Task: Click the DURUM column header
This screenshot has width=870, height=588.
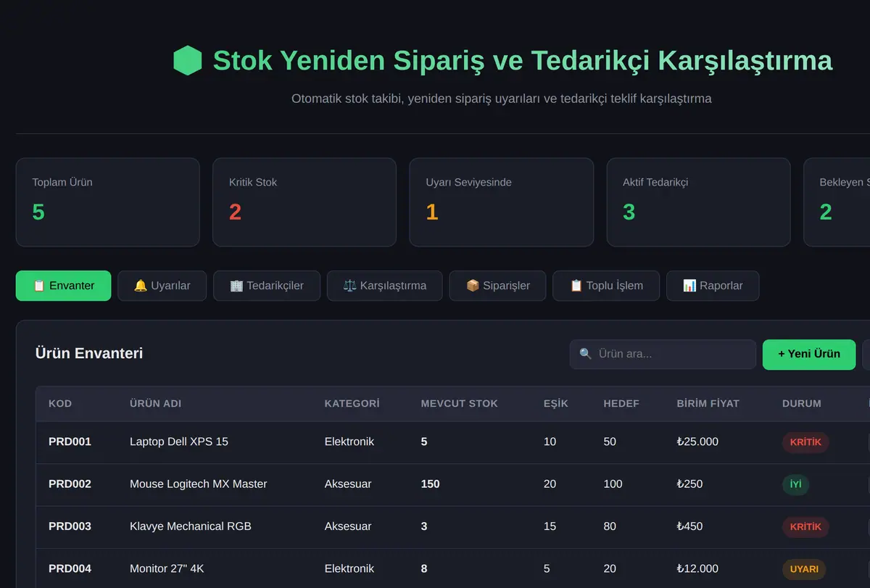Action: 802,404
